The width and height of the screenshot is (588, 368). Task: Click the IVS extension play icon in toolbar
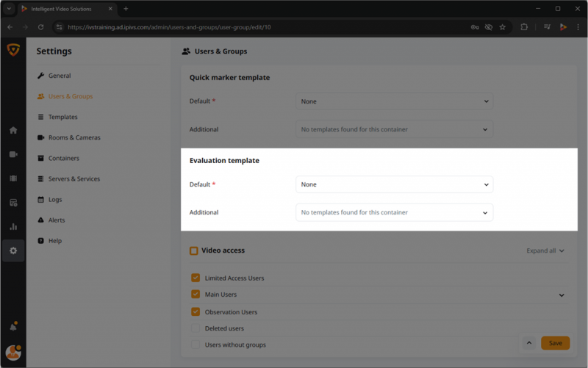(563, 27)
